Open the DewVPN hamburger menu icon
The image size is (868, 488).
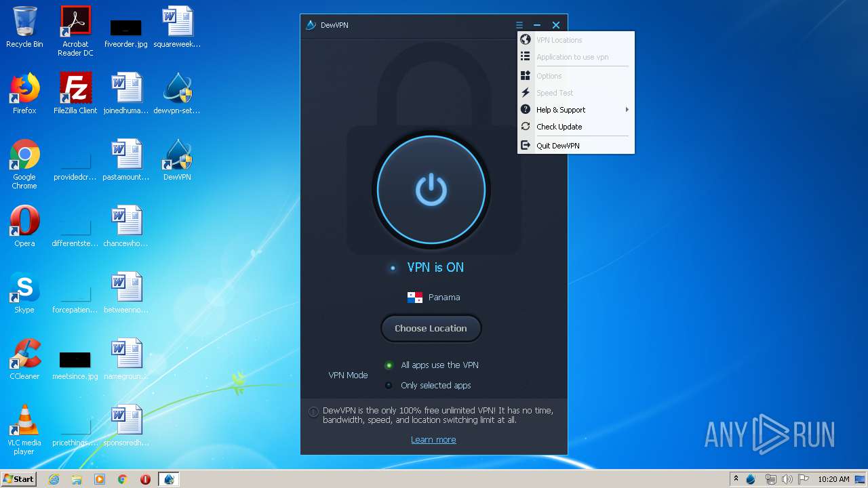(519, 25)
